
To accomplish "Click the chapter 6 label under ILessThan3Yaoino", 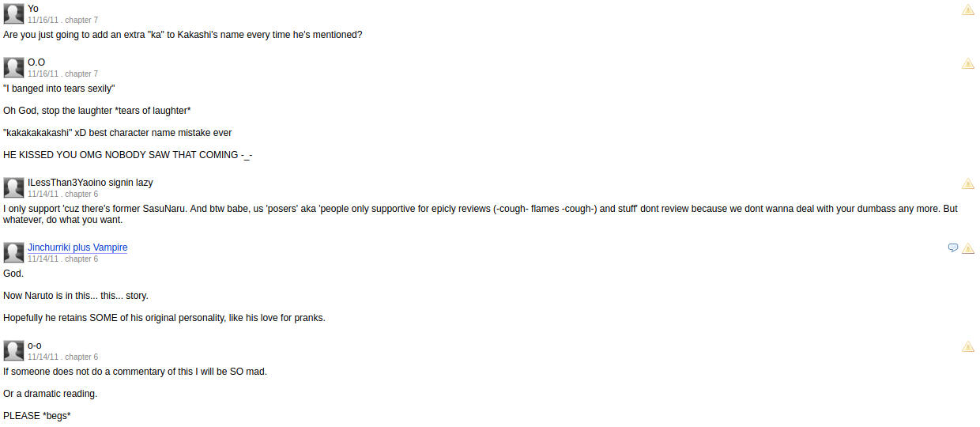I will pos(81,194).
